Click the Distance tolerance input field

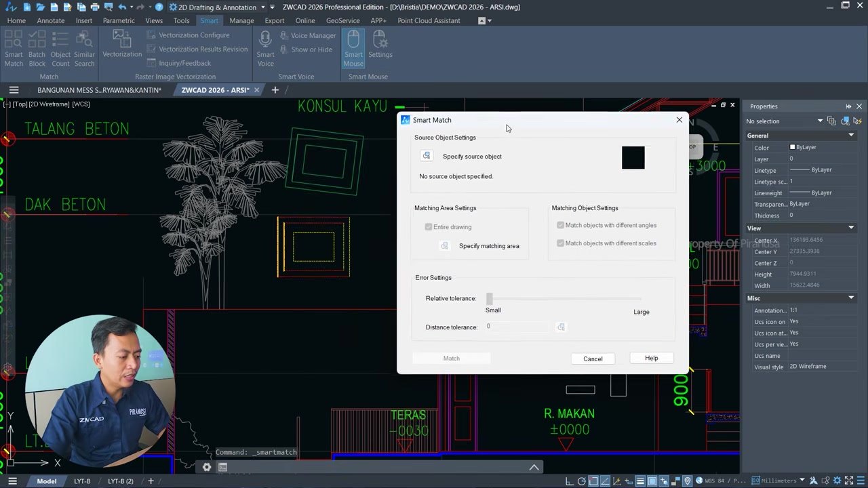[517, 327]
